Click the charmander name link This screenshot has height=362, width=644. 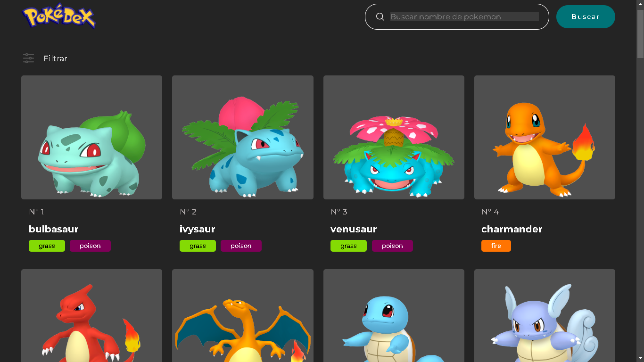point(512,229)
